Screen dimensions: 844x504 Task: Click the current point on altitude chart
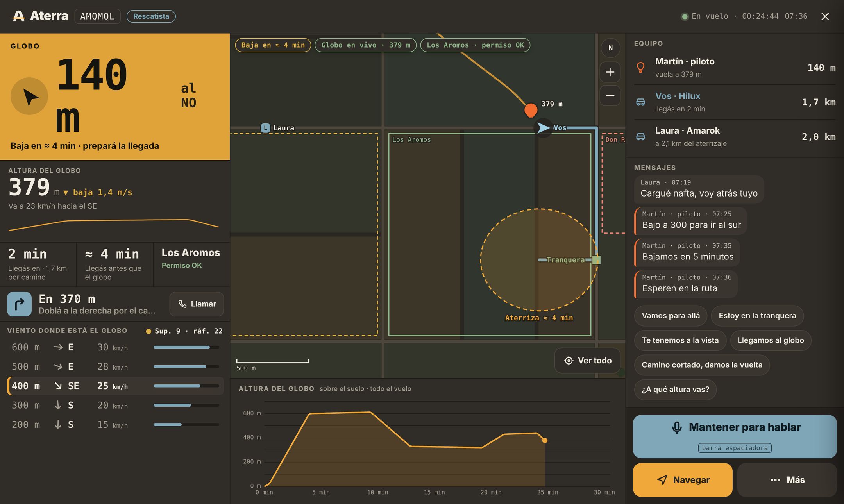545,440
